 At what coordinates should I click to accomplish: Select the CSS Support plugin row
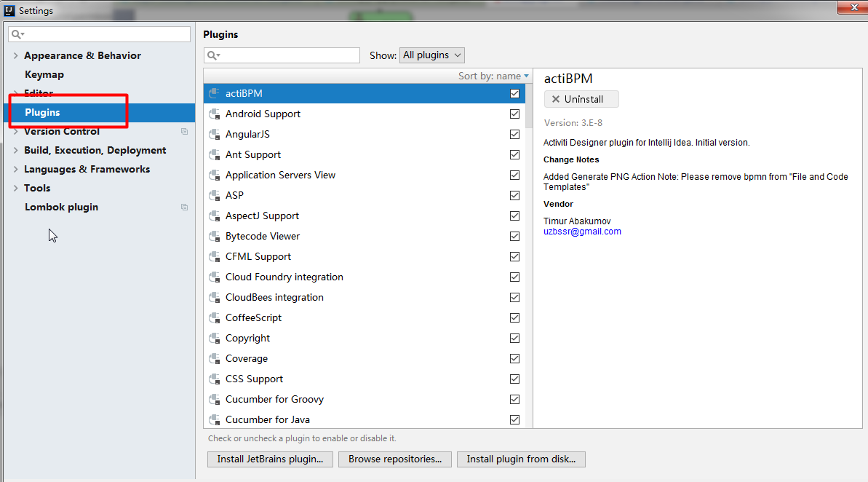[x=365, y=379]
